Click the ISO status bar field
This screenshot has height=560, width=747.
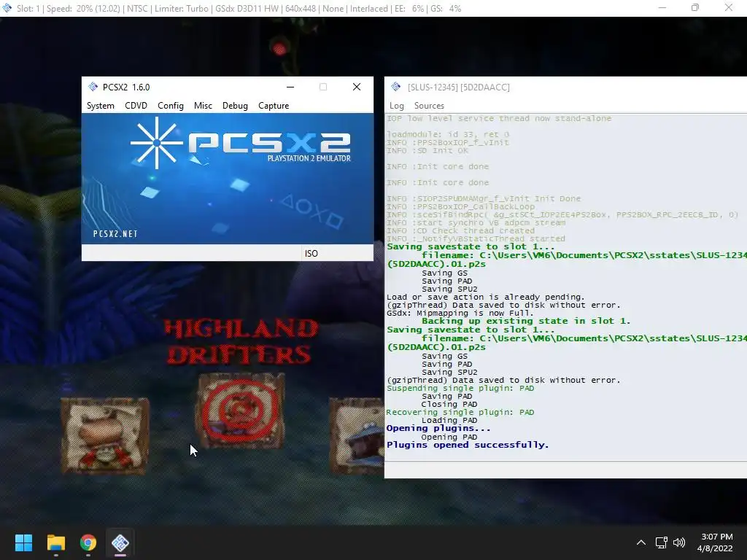pyautogui.click(x=337, y=253)
